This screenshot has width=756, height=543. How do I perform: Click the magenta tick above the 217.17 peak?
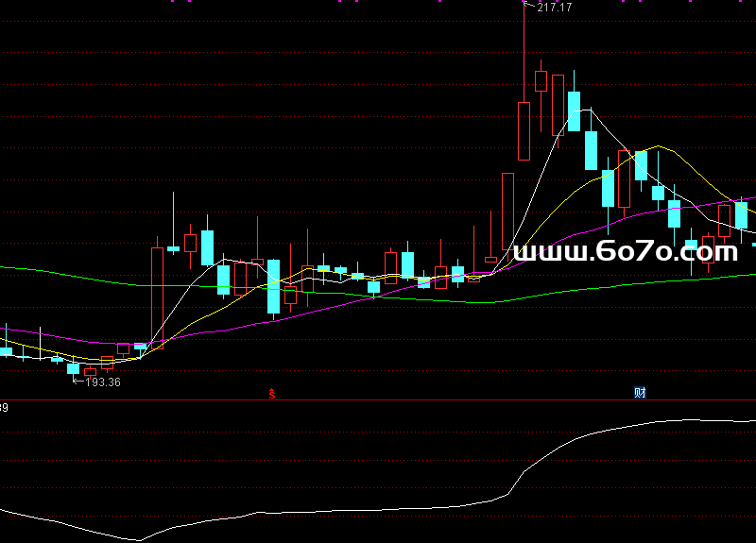pyautogui.click(x=523, y=2)
